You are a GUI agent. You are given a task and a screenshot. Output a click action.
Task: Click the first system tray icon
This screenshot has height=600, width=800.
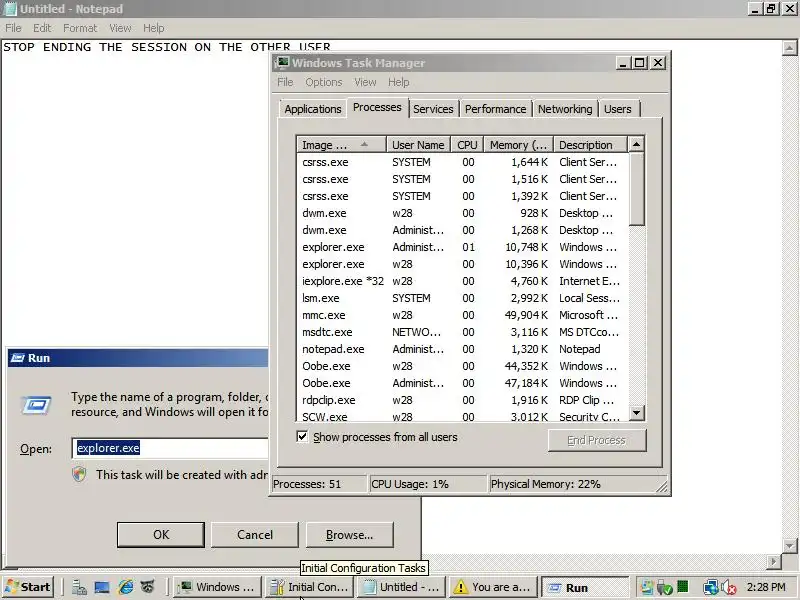tap(647, 587)
